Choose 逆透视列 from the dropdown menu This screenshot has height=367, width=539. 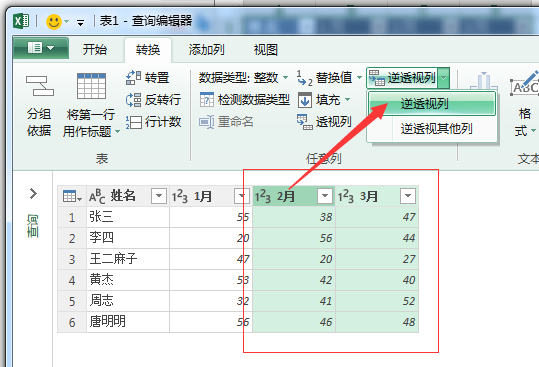pyautogui.click(x=432, y=103)
